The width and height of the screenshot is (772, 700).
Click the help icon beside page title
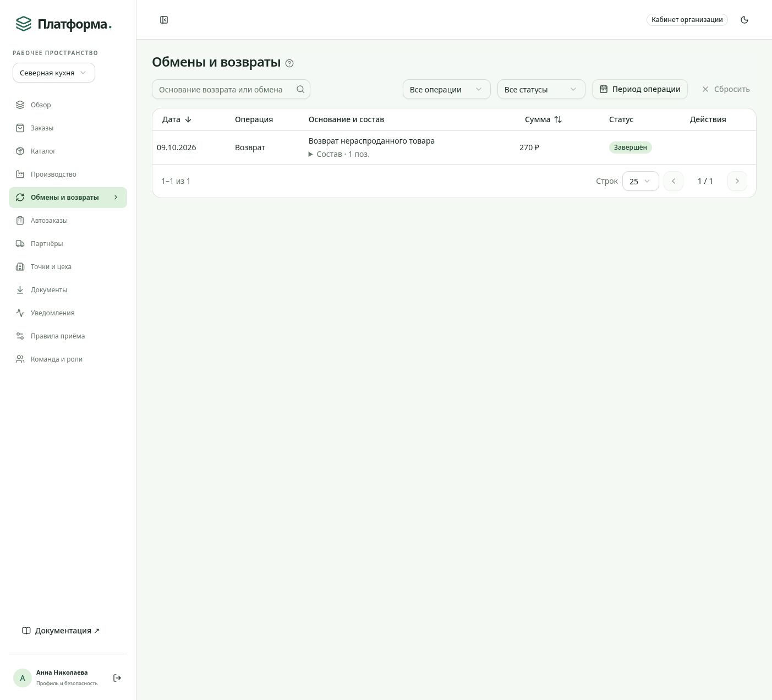pos(290,63)
